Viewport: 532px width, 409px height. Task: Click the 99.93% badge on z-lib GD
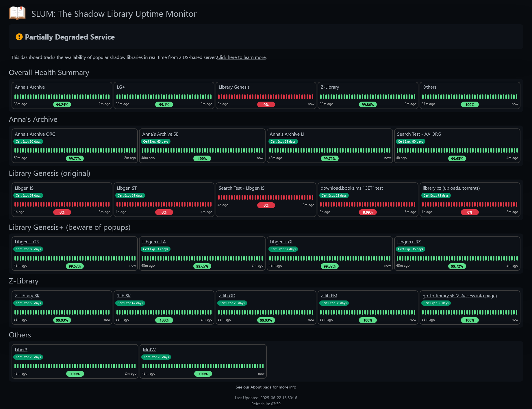[x=266, y=320]
